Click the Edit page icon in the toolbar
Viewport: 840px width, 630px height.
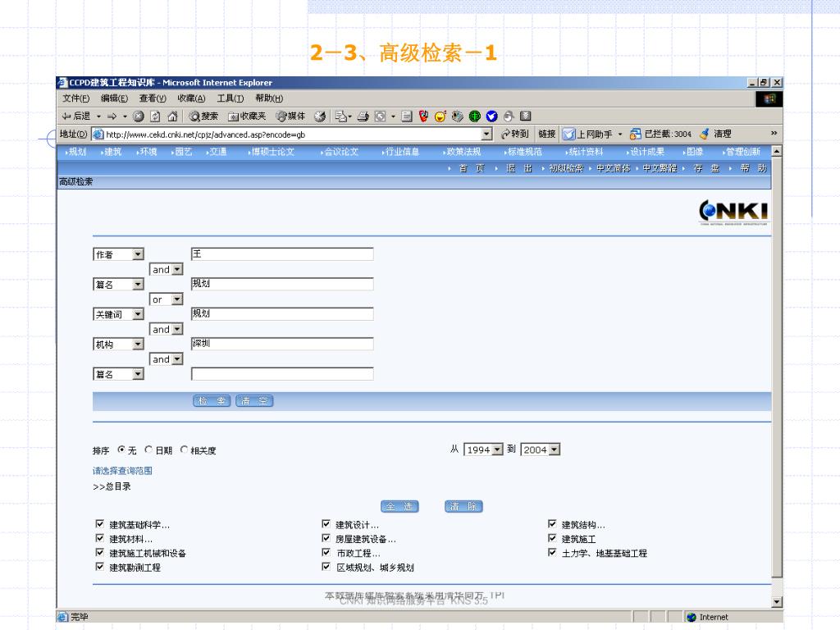coord(381,116)
